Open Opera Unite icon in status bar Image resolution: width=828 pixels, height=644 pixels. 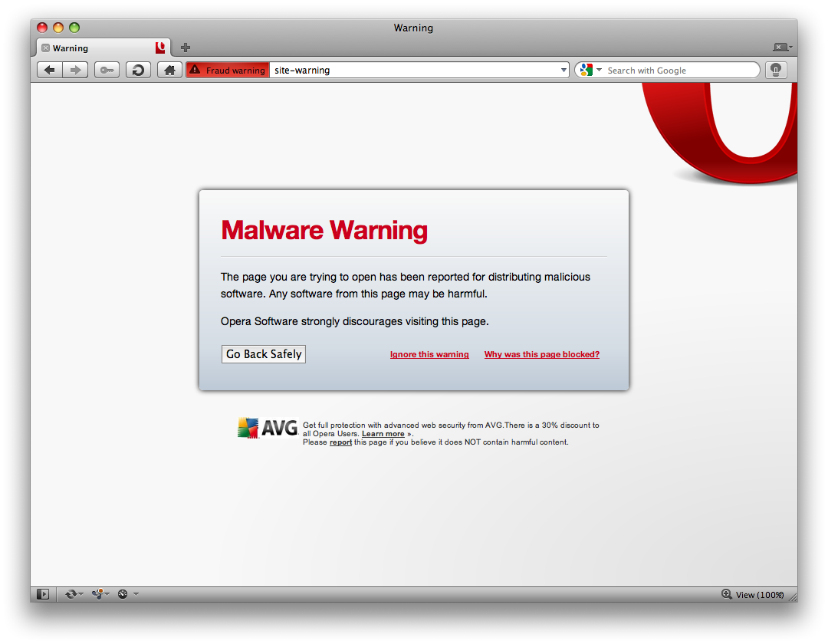98,594
